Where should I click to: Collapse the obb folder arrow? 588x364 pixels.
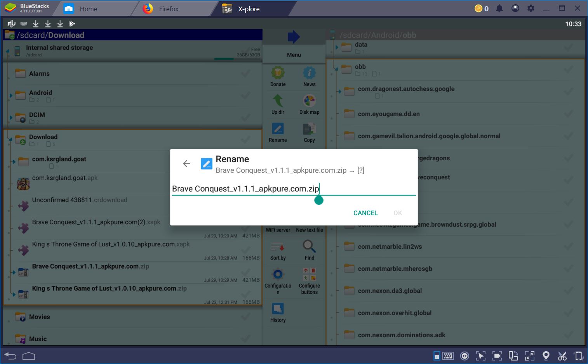[x=336, y=69]
